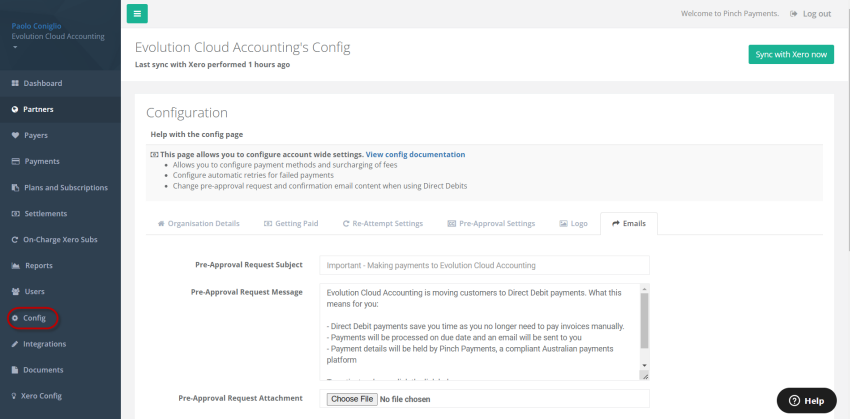The width and height of the screenshot is (850, 419).
Task: Click the Integrations pencil icon
Action: (x=15, y=344)
